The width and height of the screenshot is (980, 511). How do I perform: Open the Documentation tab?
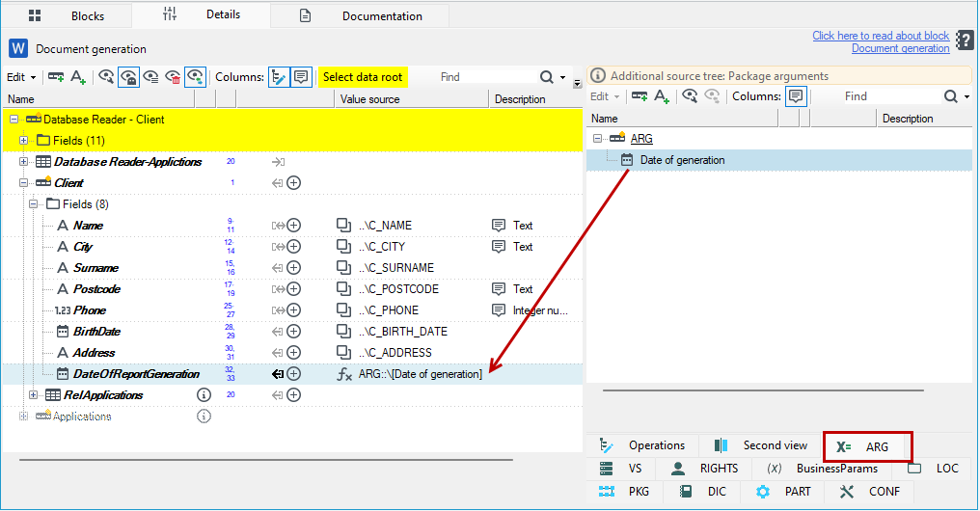coord(360,15)
